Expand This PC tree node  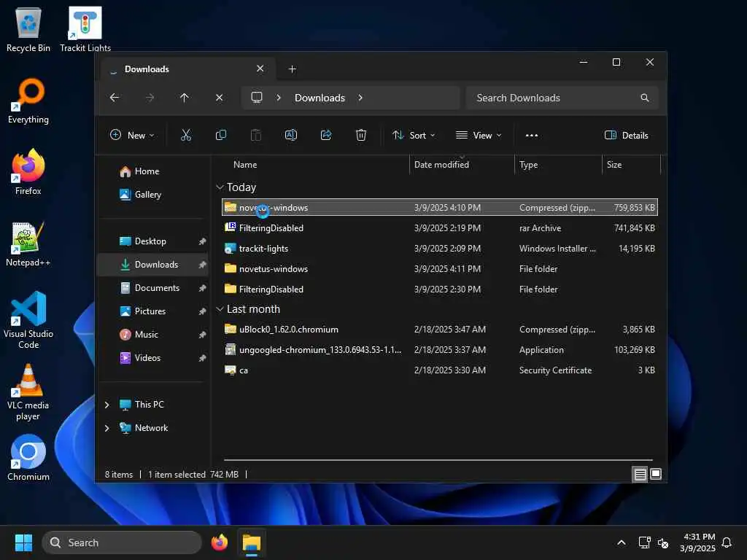pyautogui.click(x=107, y=405)
